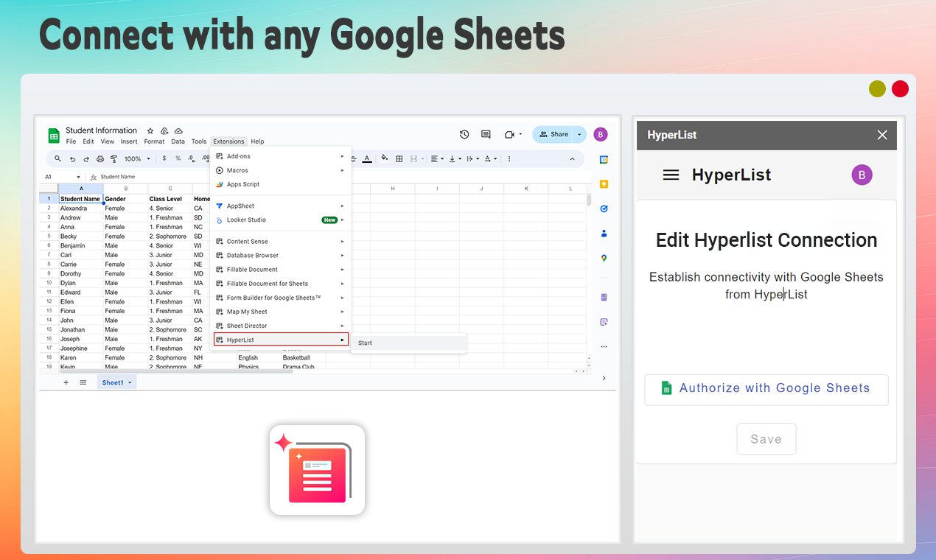
Task: Open the Format menu
Action: coord(154,141)
